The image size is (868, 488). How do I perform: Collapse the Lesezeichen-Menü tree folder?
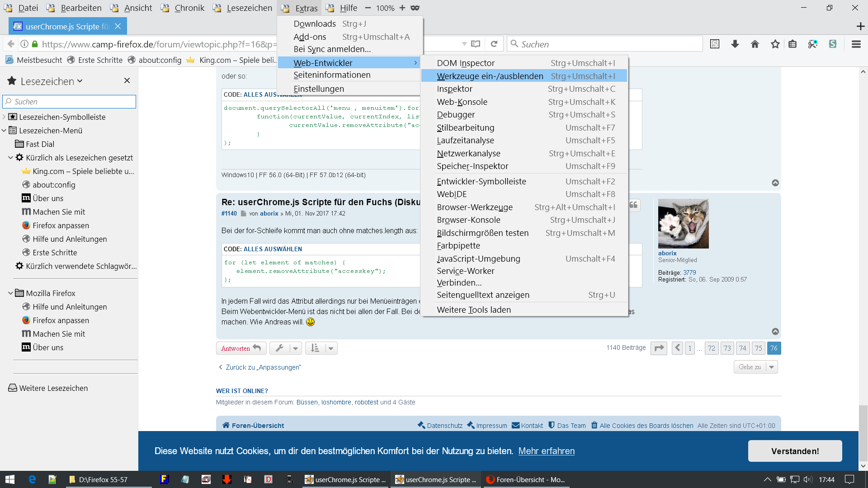4,131
